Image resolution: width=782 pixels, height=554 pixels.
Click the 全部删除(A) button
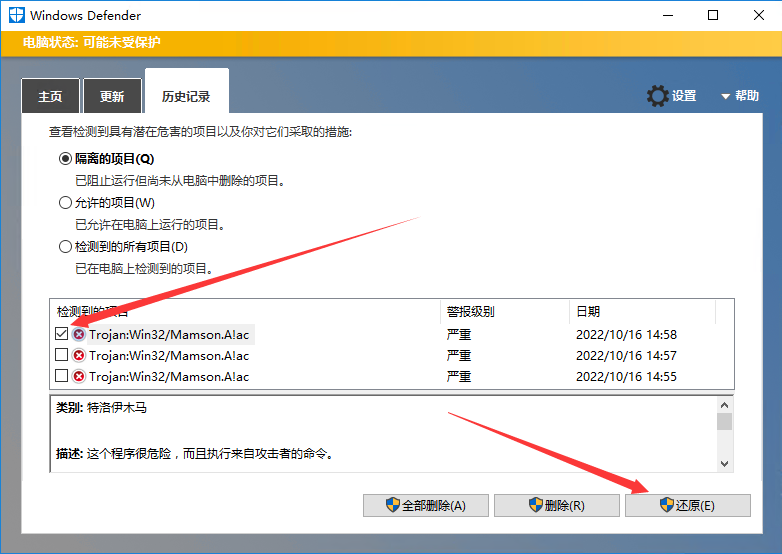pos(426,506)
